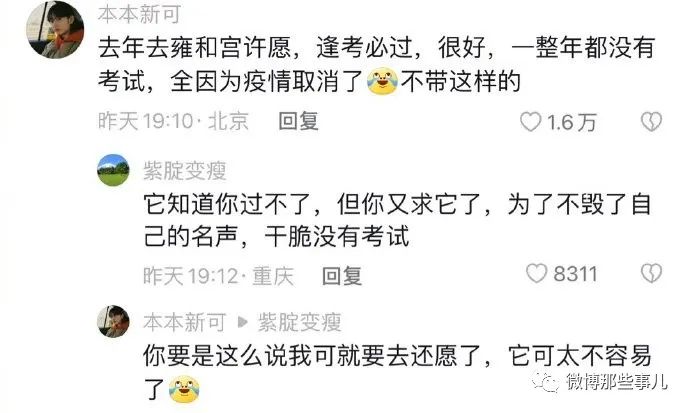Click the crying-laughing emoji in first comment
Screen dimensions: 690x413
pos(382,81)
